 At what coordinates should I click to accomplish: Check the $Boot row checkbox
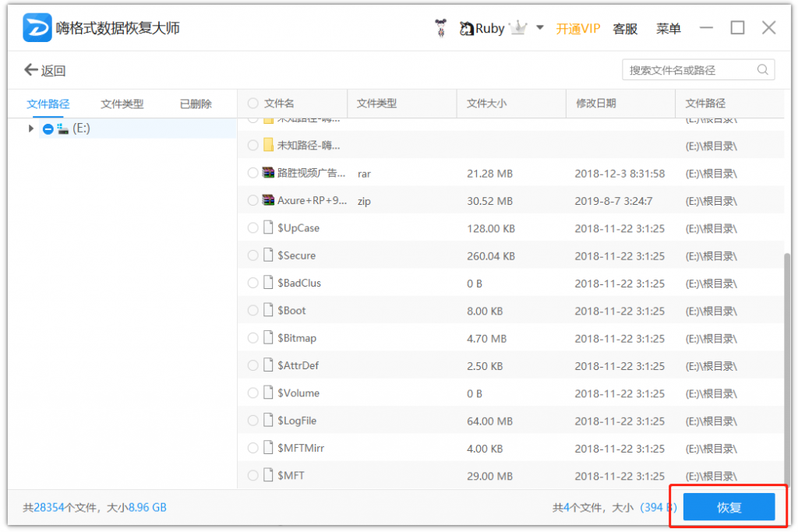click(253, 310)
